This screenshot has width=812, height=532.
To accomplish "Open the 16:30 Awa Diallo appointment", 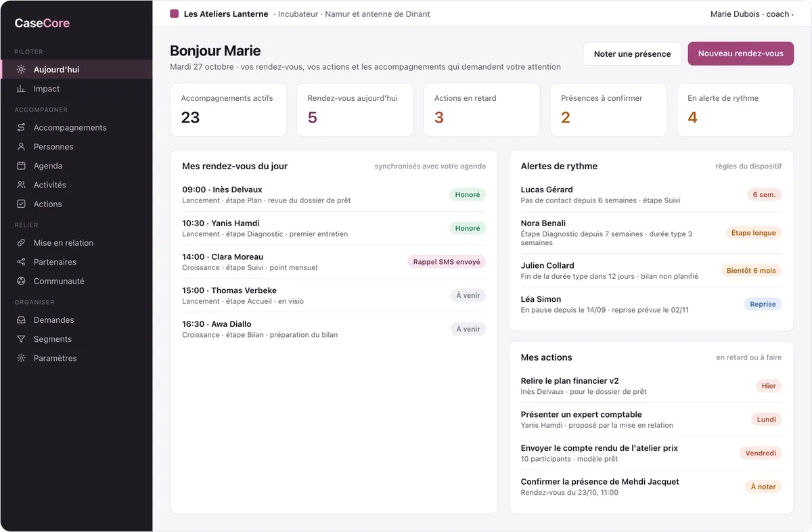I will coord(334,329).
